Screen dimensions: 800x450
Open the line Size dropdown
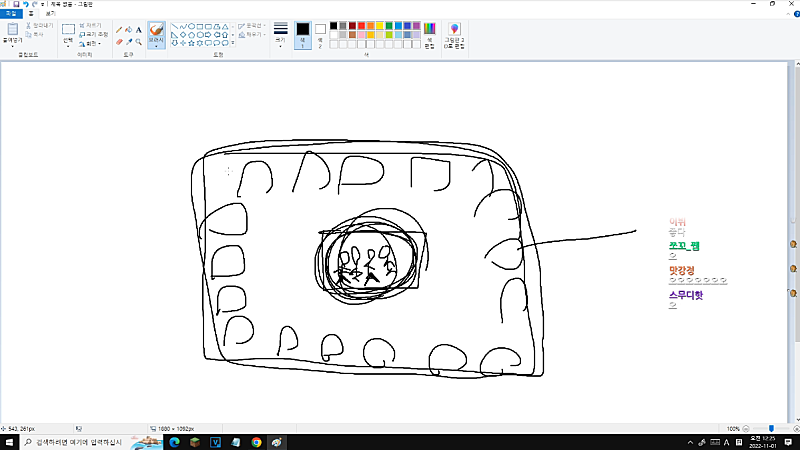tap(281, 35)
